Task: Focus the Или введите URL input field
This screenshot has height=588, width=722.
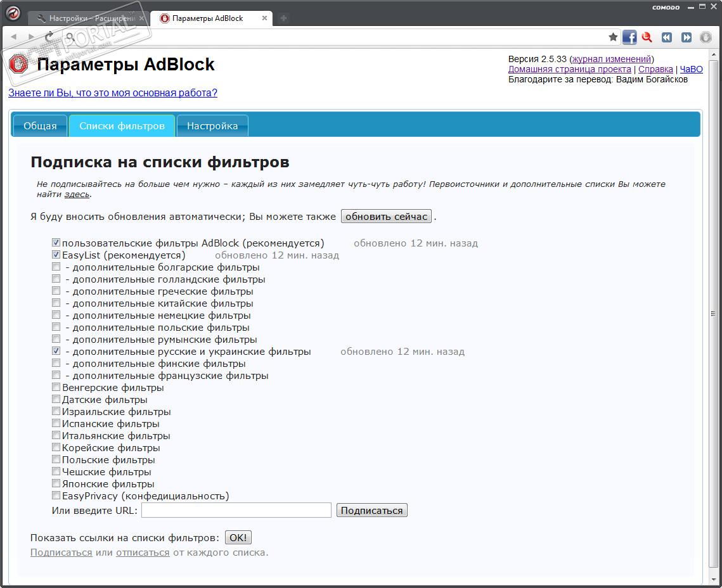Action: 236,510
